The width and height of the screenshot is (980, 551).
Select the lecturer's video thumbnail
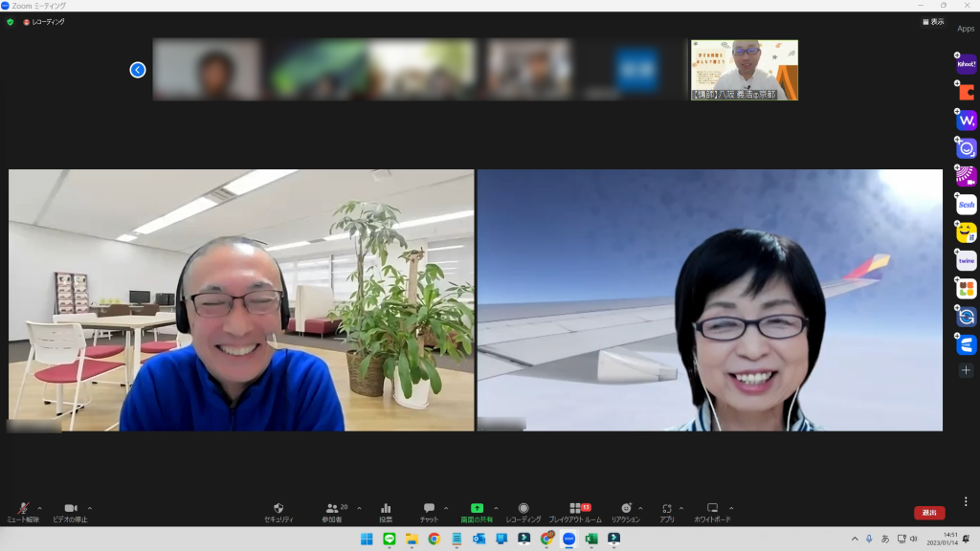(744, 70)
